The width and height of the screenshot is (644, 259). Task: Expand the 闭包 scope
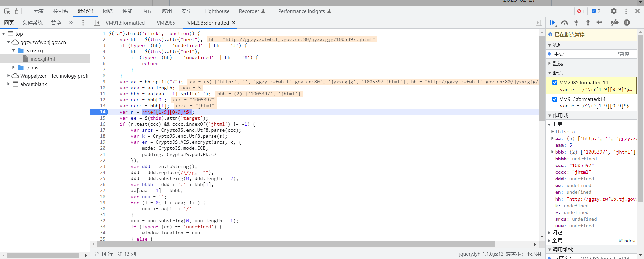549,233
